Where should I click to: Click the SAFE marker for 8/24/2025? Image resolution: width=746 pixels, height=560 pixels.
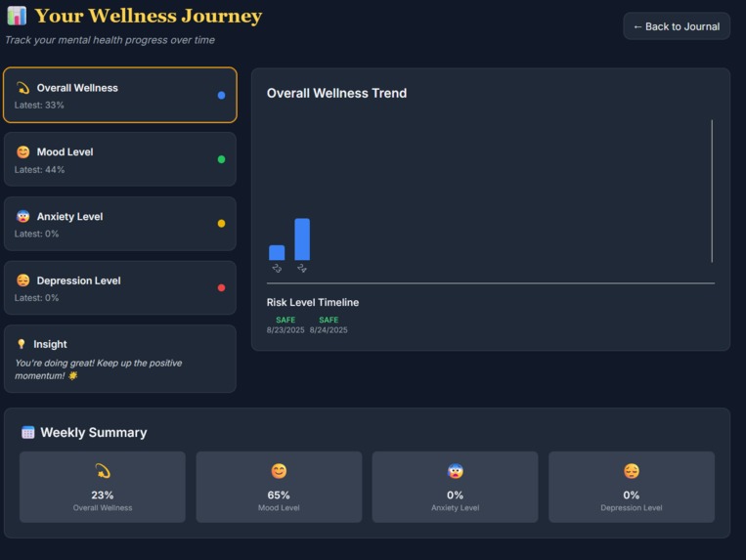329,320
